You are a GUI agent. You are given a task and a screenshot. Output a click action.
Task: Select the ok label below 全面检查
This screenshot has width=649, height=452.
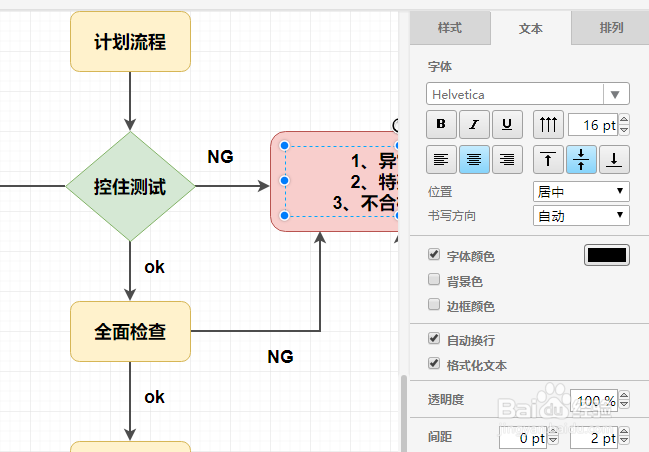154,397
